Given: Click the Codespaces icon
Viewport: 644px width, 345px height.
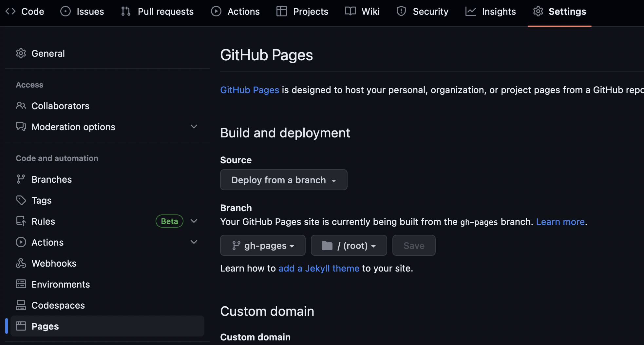Looking at the screenshot, I should pyautogui.click(x=21, y=305).
